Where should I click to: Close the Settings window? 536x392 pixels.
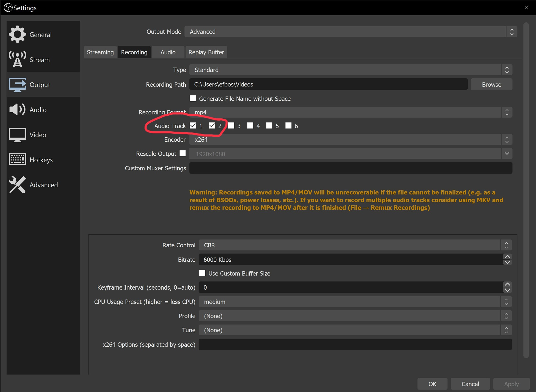pyautogui.click(x=527, y=8)
